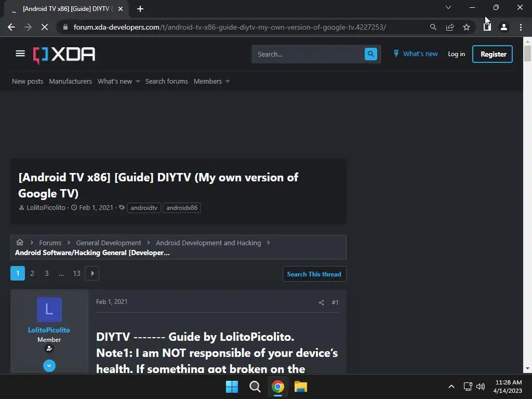This screenshot has height=399, width=532.
Task: Focus the Search... input field
Action: point(308,54)
